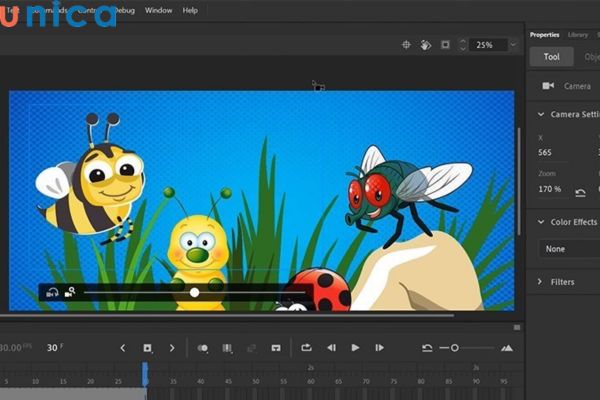Select the camera rotate control on stage

(x=52, y=292)
